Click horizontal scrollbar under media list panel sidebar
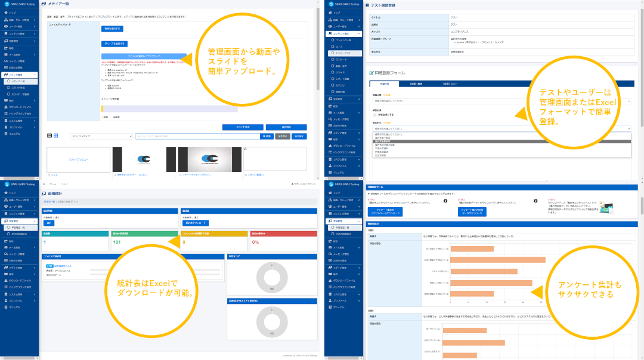The image size is (644, 360). (19, 179)
